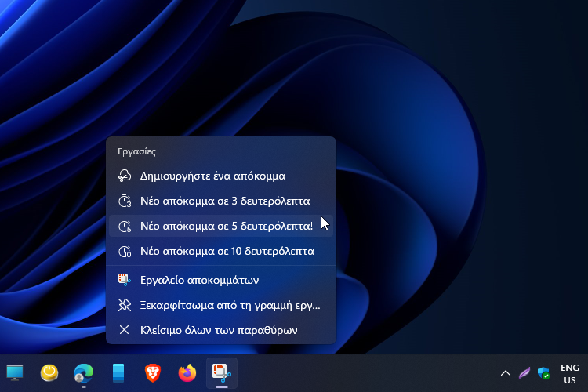588x392 pixels.
Task: Choose 'Νέο απόκομμα σε 5 δευτερόλεπτα!'
Action: [x=221, y=226]
